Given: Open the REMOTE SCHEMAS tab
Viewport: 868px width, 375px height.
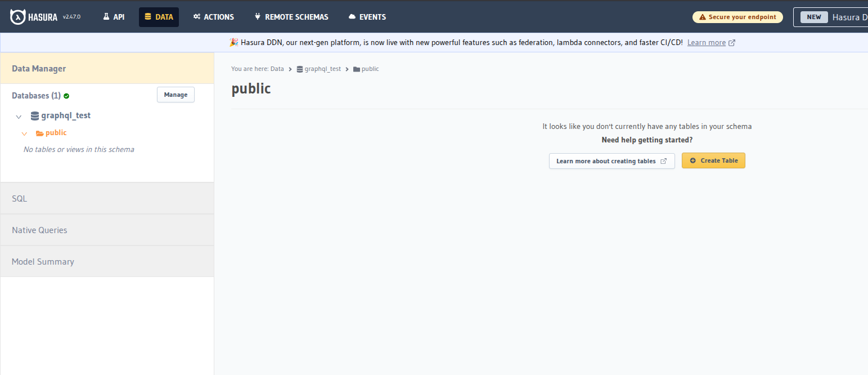Looking at the screenshot, I should tap(291, 17).
